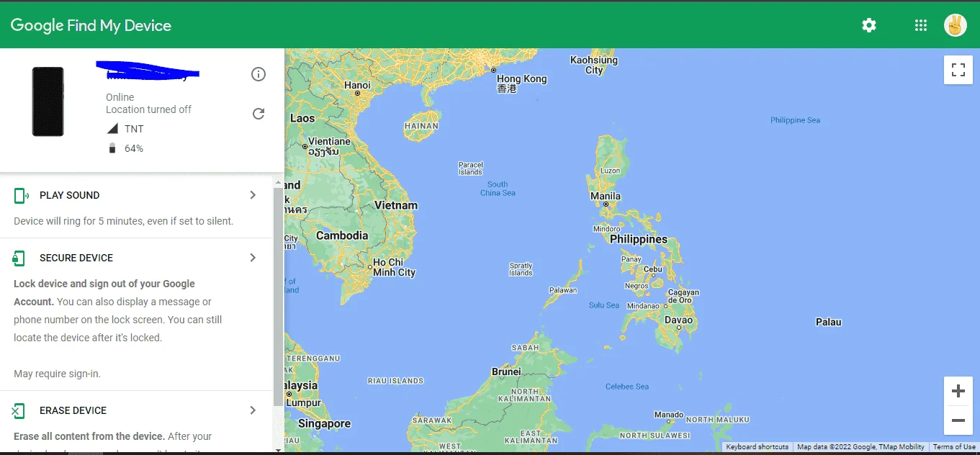Click the Laos country label
980x455 pixels.
click(302, 118)
